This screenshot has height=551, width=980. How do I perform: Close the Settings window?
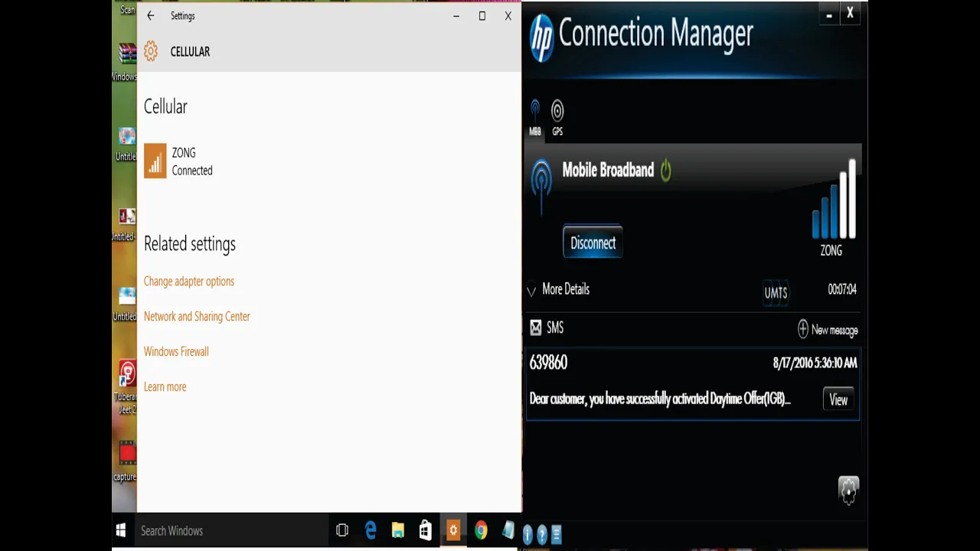point(508,15)
